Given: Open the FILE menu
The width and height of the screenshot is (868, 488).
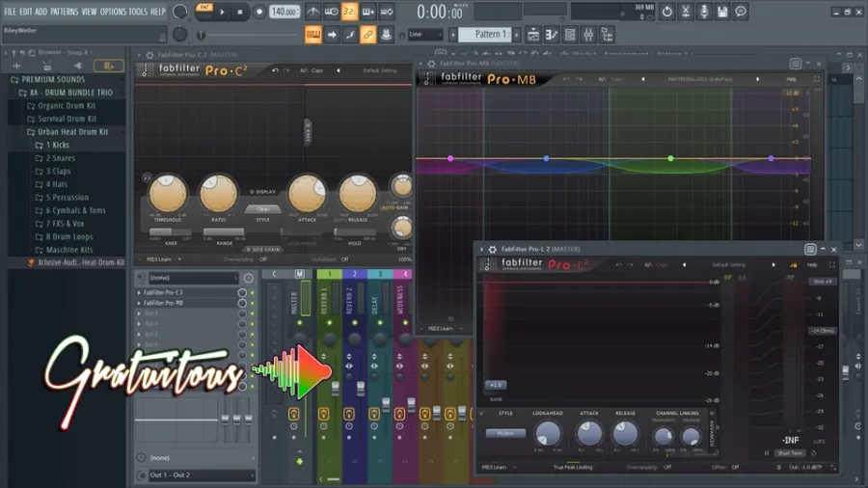Looking at the screenshot, I should point(10,11).
